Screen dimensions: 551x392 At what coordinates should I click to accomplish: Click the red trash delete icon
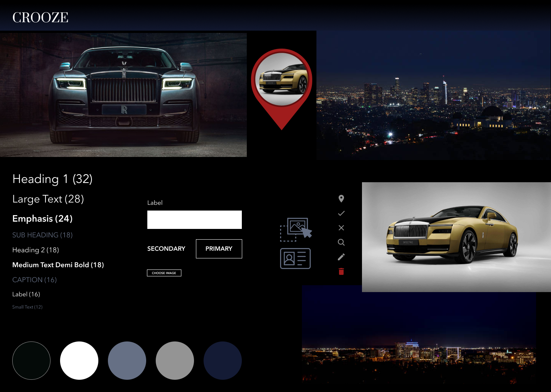pos(341,271)
